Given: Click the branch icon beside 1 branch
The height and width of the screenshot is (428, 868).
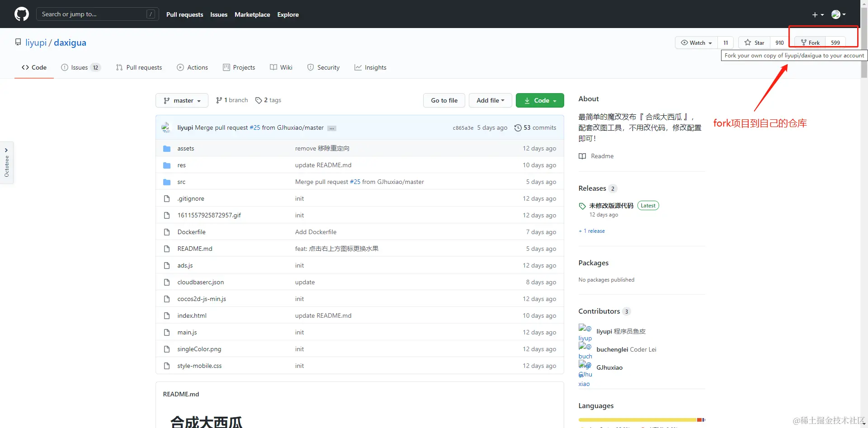Looking at the screenshot, I should coord(219,100).
